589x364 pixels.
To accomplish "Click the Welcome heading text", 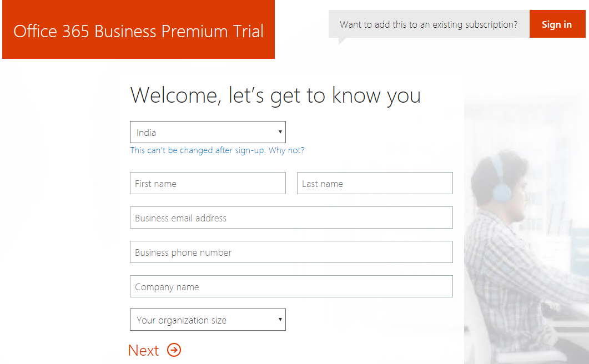I will [275, 94].
